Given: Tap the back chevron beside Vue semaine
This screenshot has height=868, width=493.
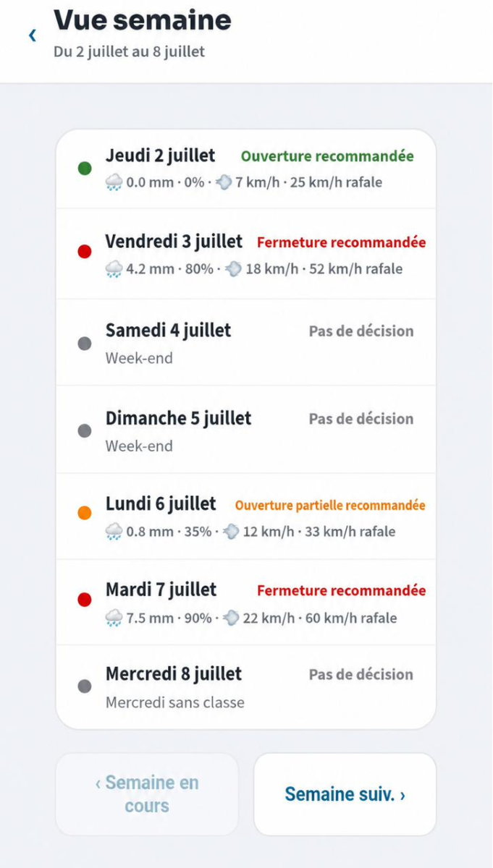Looking at the screenshot, I should 32,35.
